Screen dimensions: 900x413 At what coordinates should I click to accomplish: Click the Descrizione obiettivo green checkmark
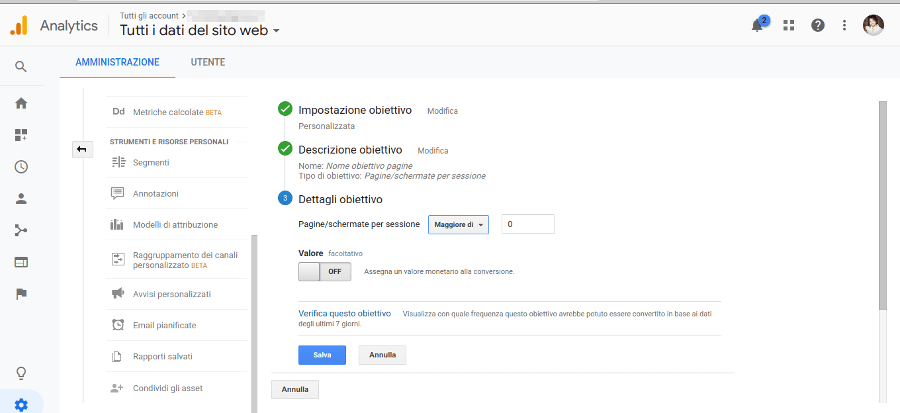pyautogui.click(x=285, y=149)
